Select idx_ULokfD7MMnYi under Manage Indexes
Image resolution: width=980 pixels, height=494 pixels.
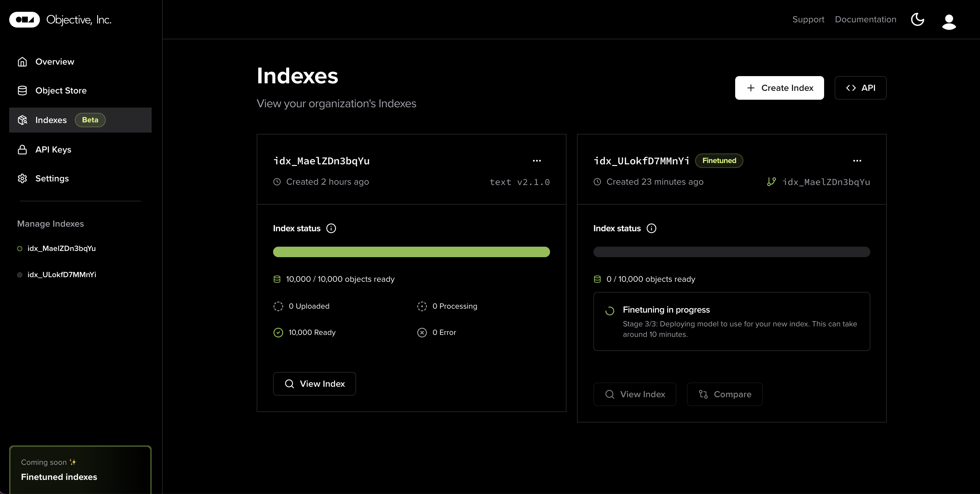click(x=62, y=275)
